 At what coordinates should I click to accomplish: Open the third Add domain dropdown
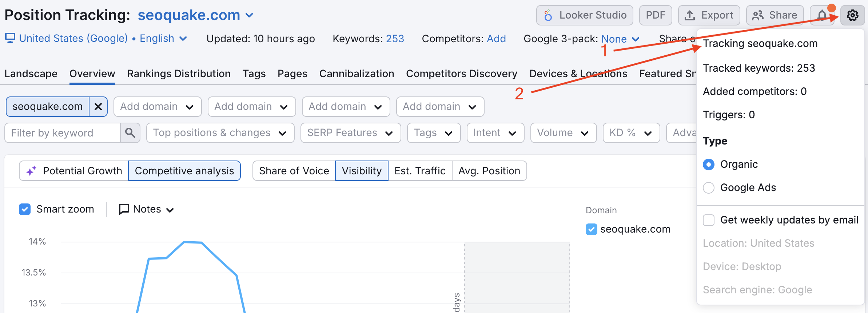point(346,107)
